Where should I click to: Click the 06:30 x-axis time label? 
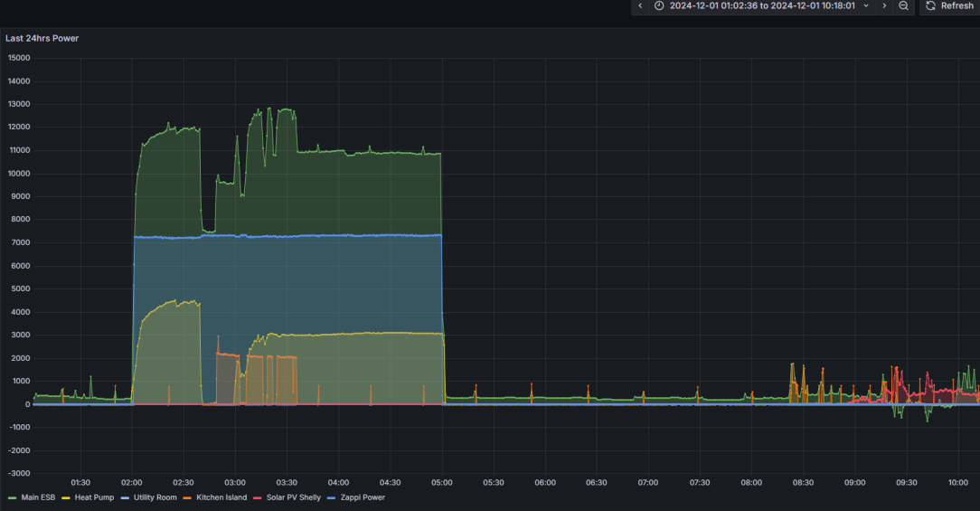coord(597,482)
